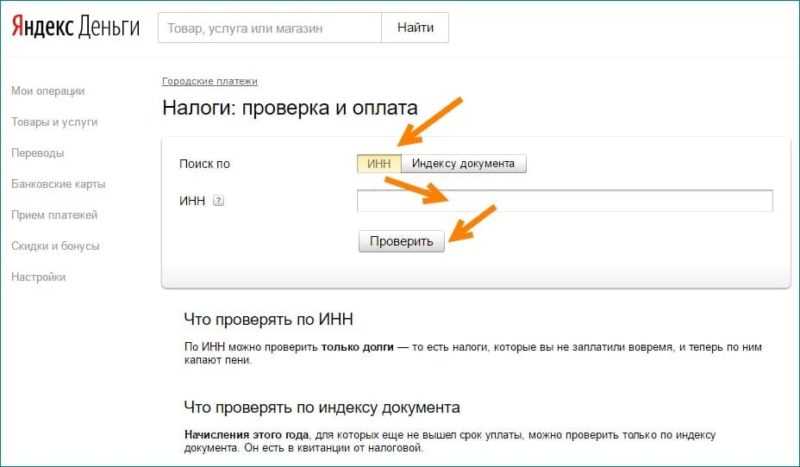Open Настройки from the sidebar

click(38, 277)
